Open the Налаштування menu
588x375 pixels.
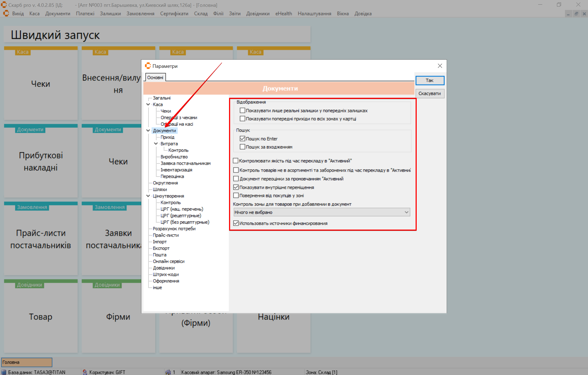314,14
